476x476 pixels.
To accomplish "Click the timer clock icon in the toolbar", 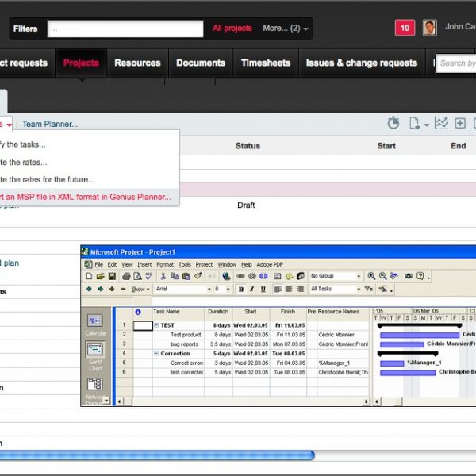I will pos(393,123).
